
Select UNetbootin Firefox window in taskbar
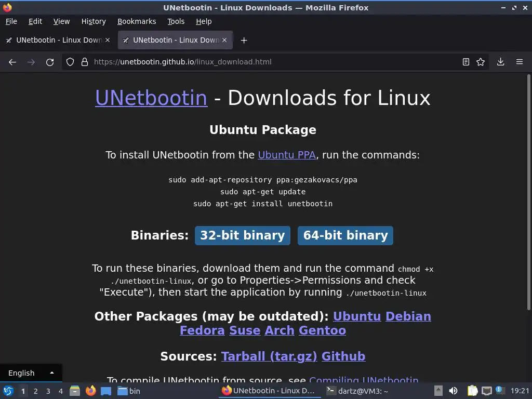click(x=269, y=391)
